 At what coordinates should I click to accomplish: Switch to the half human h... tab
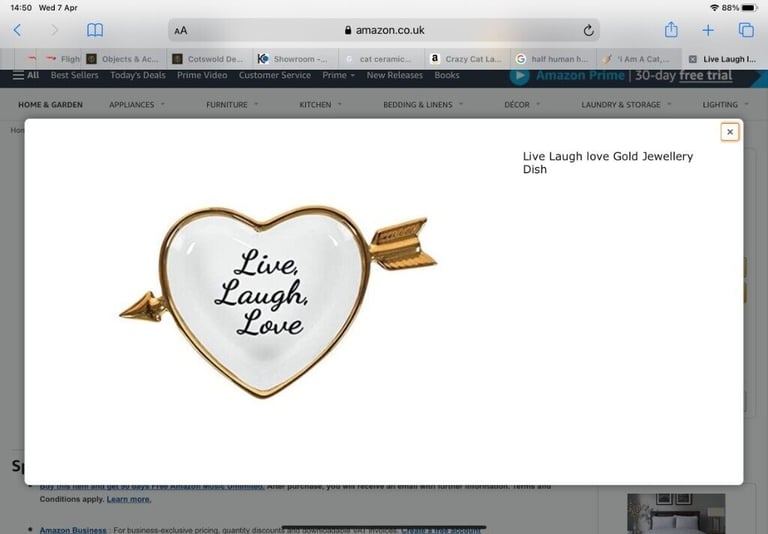click(x=553, y=59)
